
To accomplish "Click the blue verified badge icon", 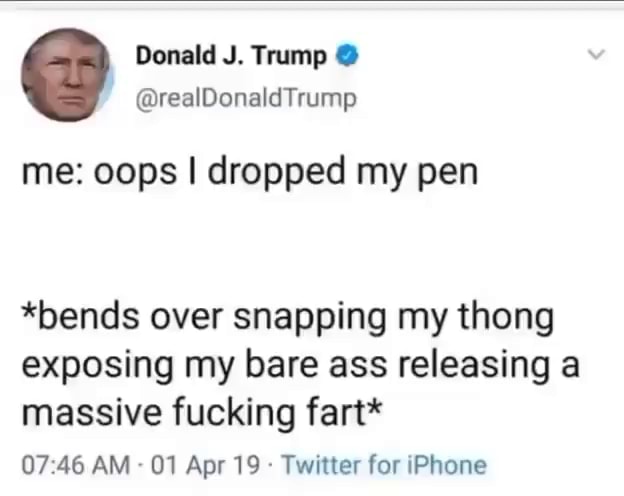I will point(348,55).
